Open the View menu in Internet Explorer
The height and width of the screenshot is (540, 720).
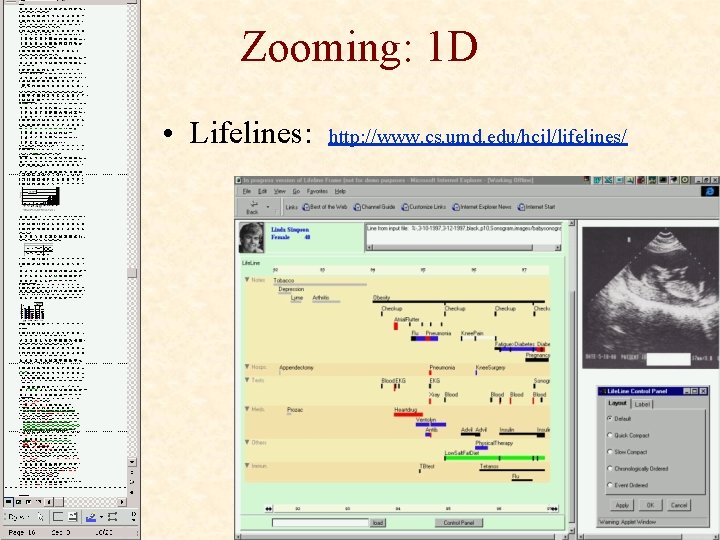280,191
